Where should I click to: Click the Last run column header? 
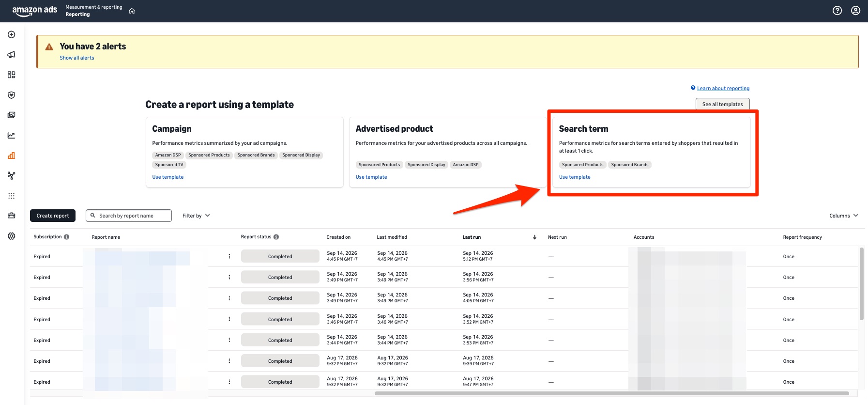tap(472, 237)
